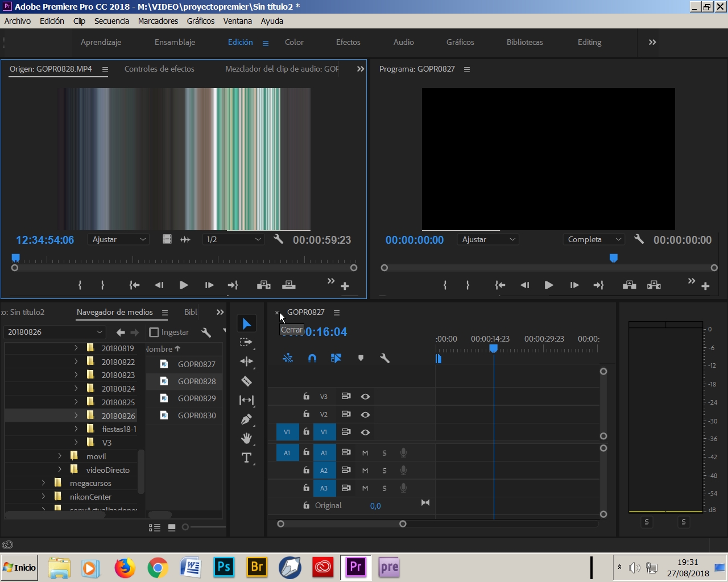Select the Razor tool

[x=246, y=381]
